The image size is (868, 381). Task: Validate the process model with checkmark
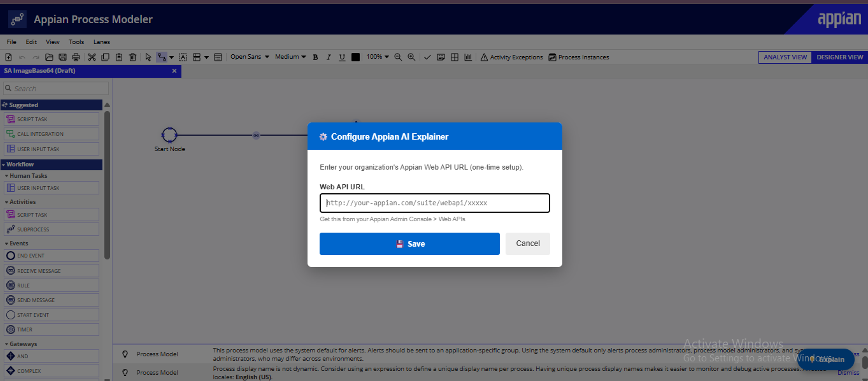pyautogui.click(x=427, y=57)
